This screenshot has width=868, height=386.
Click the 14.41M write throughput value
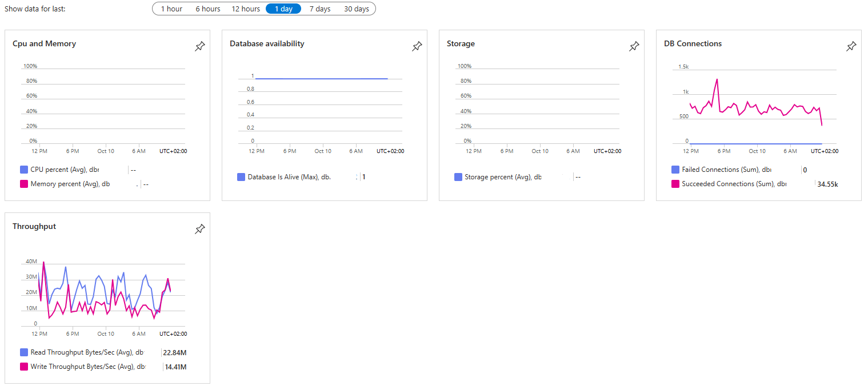tap(175, 367)
